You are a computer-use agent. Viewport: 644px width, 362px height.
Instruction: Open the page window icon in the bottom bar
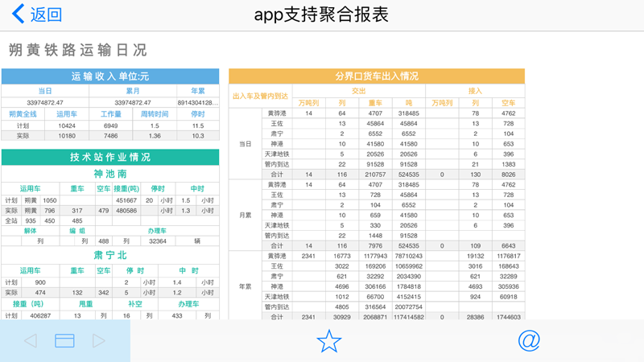(64, 340)
